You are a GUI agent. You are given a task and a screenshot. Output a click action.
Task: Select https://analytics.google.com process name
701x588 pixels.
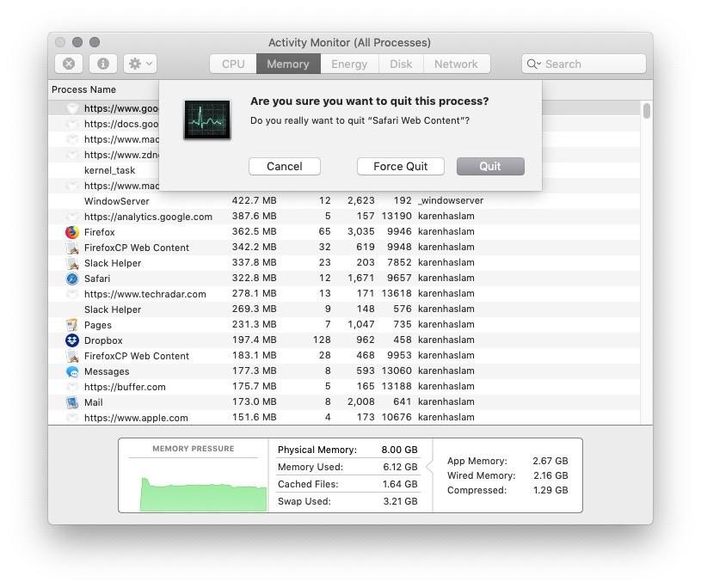click(148, 217)
